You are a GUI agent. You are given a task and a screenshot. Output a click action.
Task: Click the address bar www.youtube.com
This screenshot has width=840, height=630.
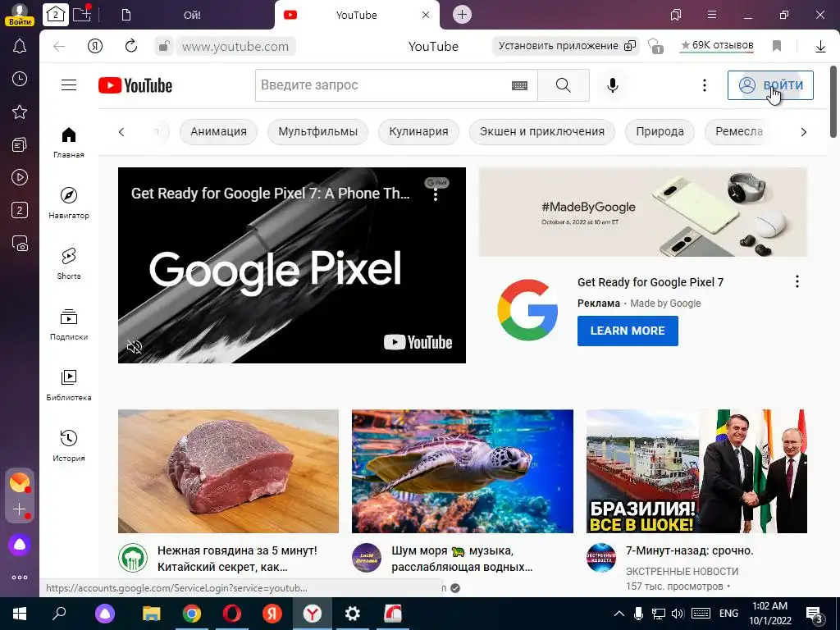[x=235, y=47]
